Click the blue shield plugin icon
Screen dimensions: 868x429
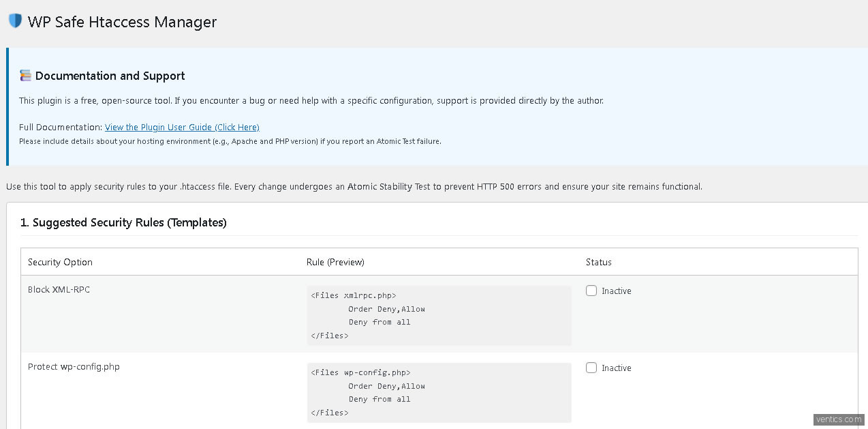click(15, 21)
